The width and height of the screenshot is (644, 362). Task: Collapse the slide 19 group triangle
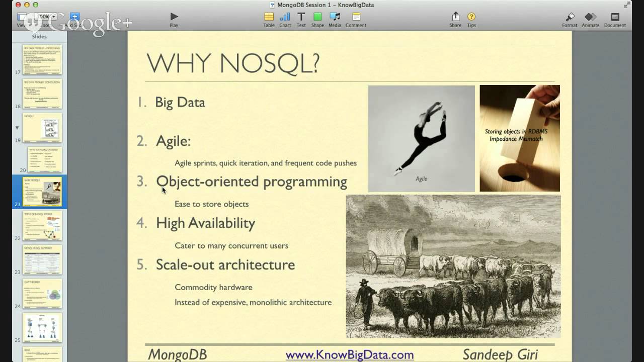pyautogui.click(x=17, y=128)
